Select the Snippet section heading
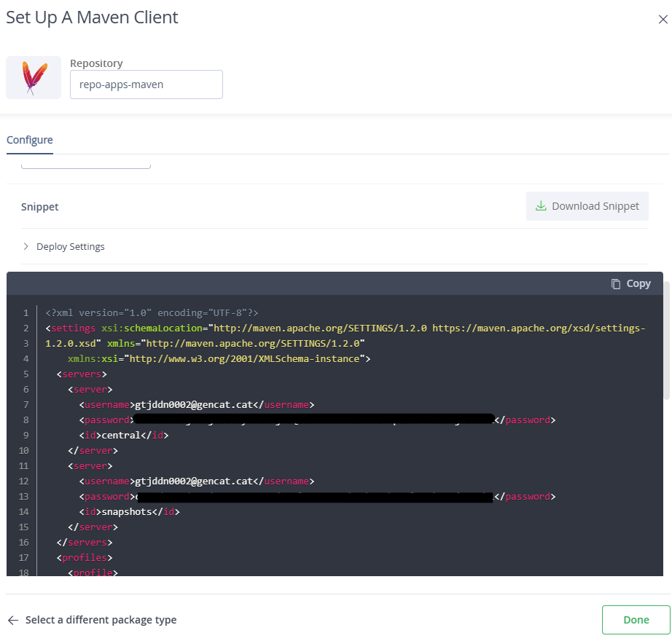Viewport: 672px width, 641px height. click(x=39, y=206)
